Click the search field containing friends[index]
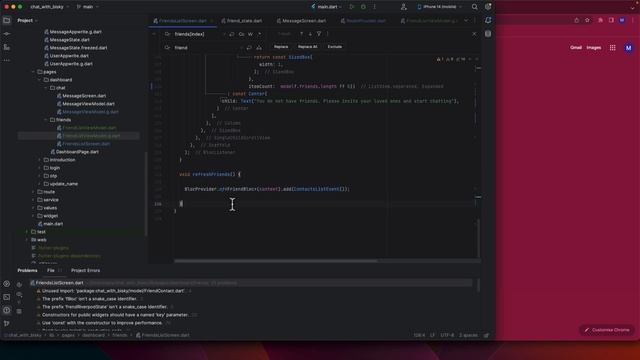 click(198, 34)
